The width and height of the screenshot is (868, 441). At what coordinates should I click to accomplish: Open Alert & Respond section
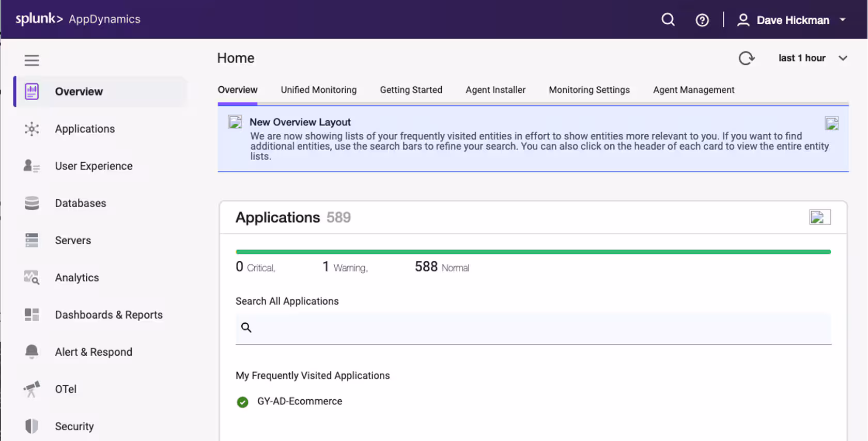pyautogui.click(x=94, y=352)
